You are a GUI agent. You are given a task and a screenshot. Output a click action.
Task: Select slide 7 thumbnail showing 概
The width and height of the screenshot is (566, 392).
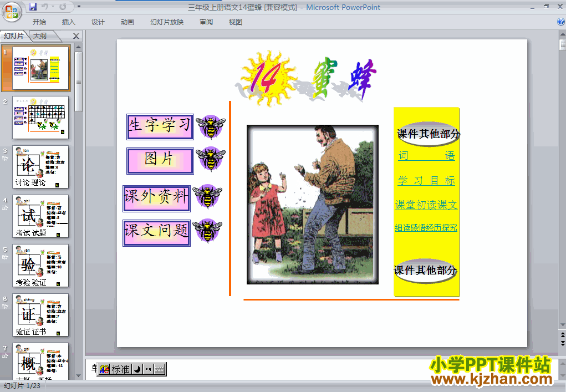click(40, 361)
